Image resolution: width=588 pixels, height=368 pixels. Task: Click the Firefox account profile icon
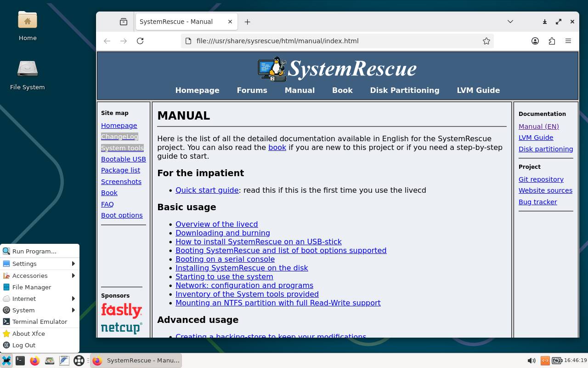click(x=535, y=41)
